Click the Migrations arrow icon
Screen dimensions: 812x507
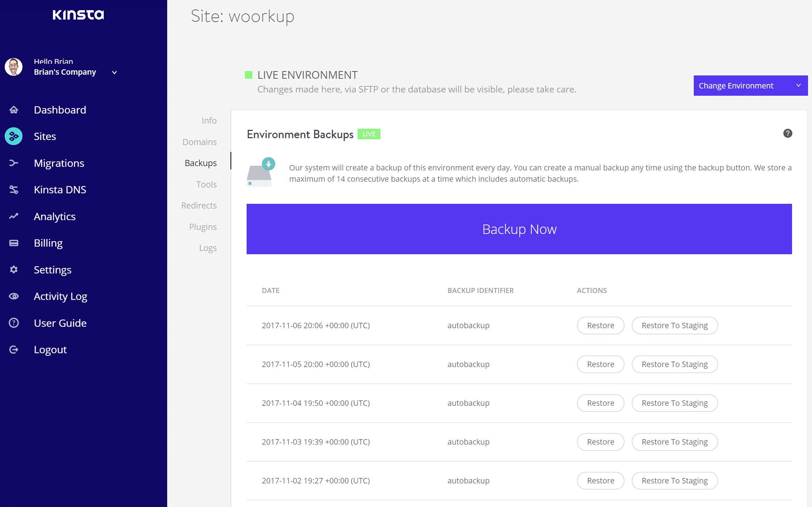coord(14,163)
